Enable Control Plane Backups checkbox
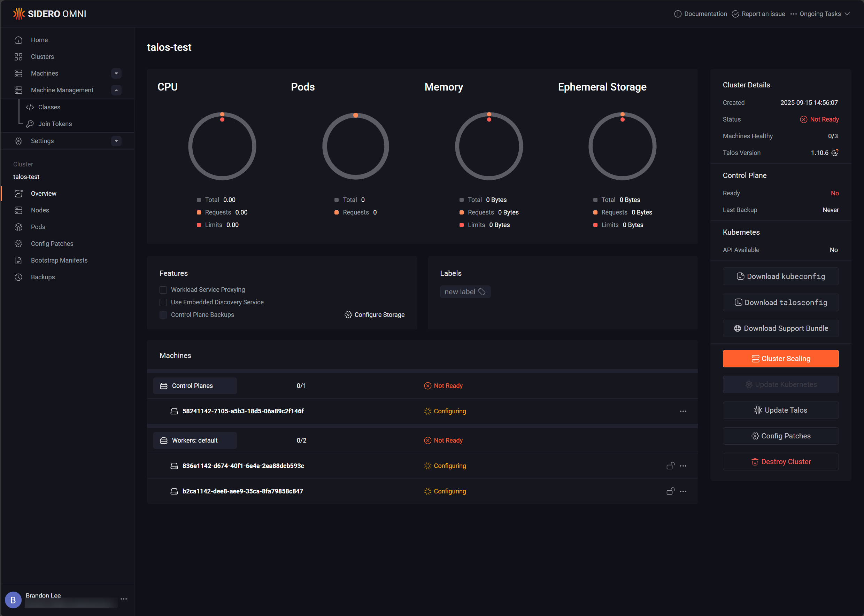 click(x=163, y=315)
